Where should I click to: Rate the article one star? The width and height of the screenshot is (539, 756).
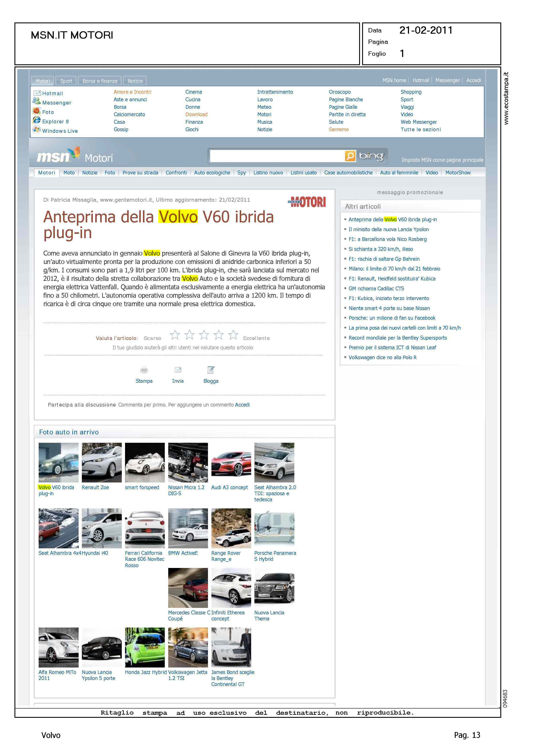click(x=175, y=335)
